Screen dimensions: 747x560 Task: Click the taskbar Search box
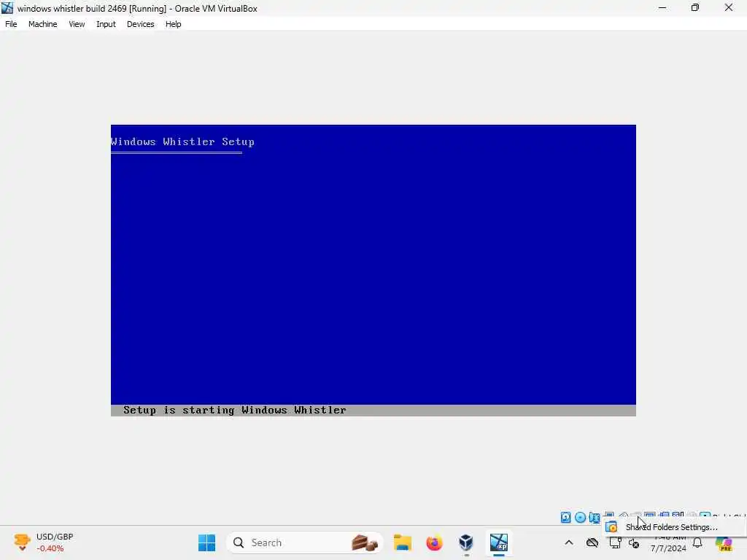[x=305, y=542]
